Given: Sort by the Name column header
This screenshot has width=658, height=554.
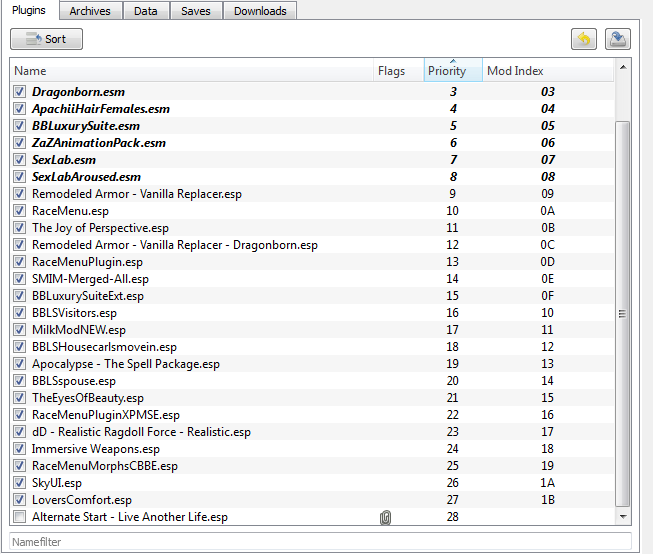Looking at the screenshot, I should pyautogui.click(x=192, y=71).
